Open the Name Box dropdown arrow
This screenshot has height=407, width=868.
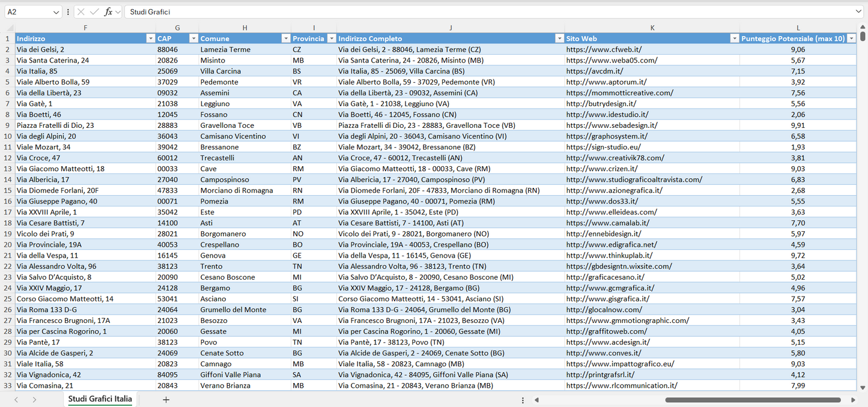pyautogui.click(x=55, y=11)
